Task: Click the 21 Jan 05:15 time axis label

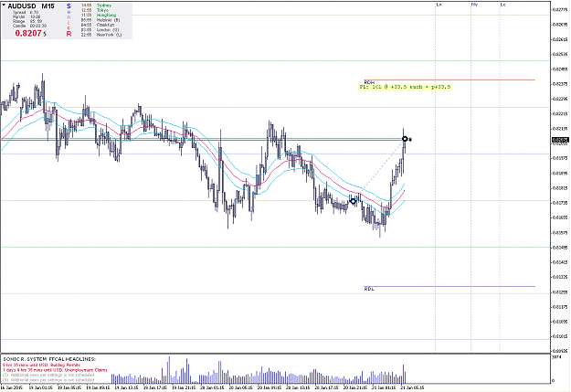Action: click(x=412, y=388)
